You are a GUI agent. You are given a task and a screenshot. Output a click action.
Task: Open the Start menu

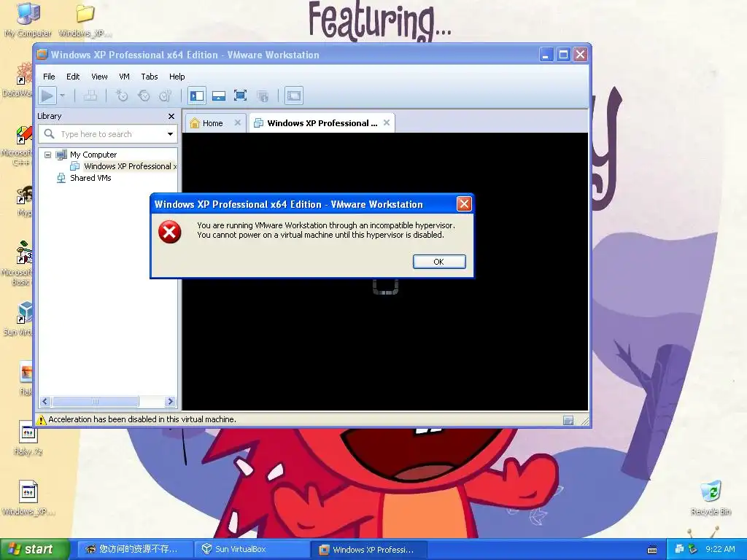point(34,550)
